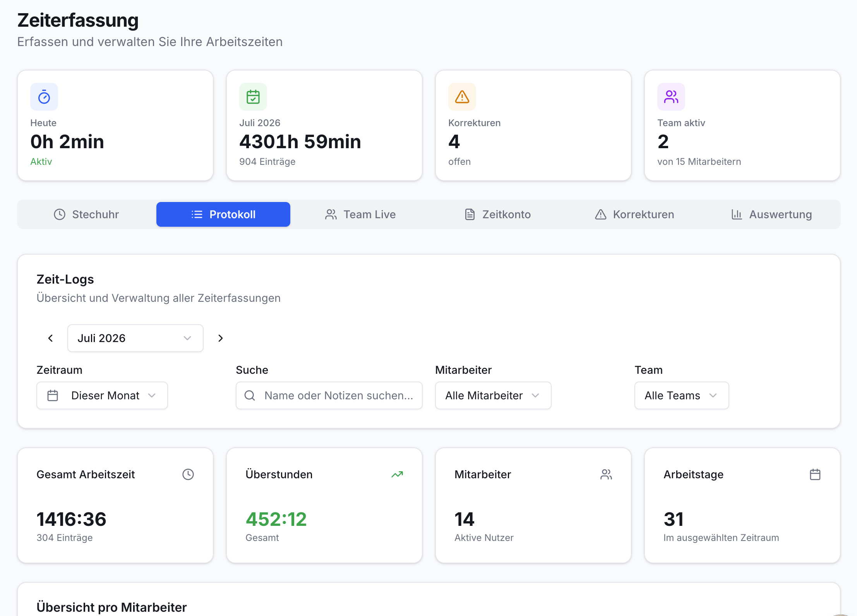
Task: Click the purple users icon in Team aktiv card
Action: [x=671, y=97]
